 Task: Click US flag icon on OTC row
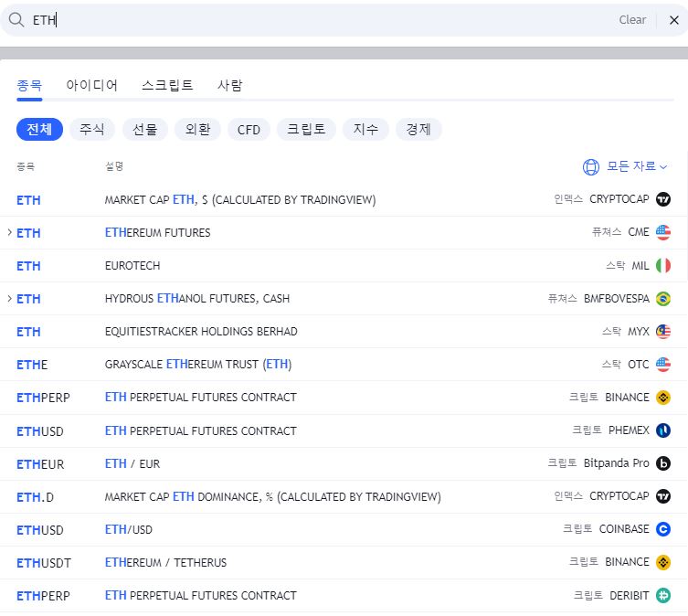(663, 365)
